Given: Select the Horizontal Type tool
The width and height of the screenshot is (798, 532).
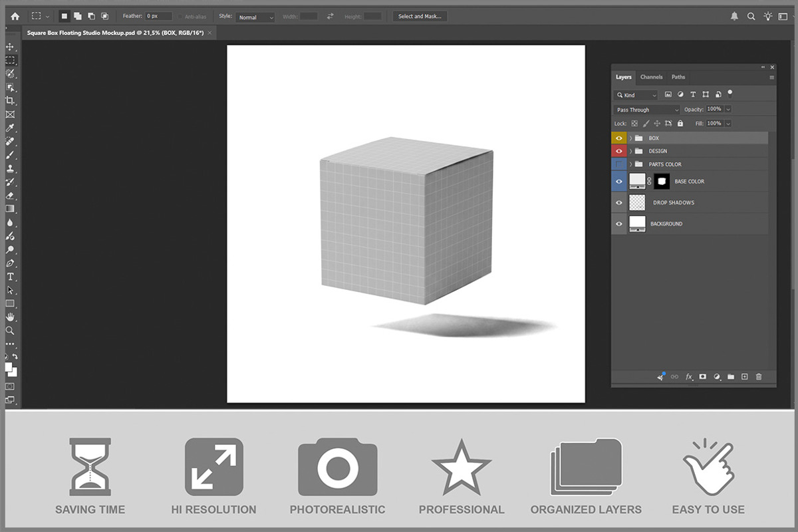Looking at the screenshot, I should pyautogui.click(x=10, y=277).
